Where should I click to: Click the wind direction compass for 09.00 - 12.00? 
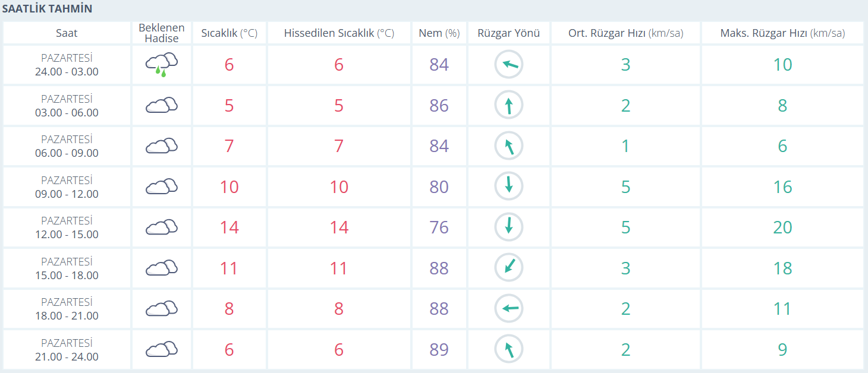click(509, 186)
